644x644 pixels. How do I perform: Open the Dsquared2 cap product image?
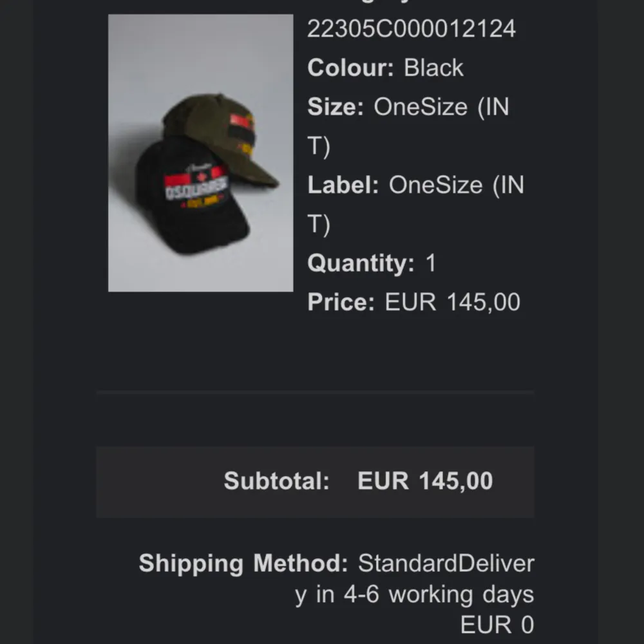[200, 153]
